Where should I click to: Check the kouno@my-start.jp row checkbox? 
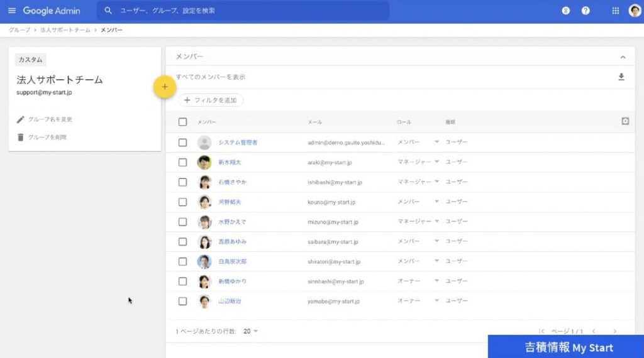[x=183, y=202]
